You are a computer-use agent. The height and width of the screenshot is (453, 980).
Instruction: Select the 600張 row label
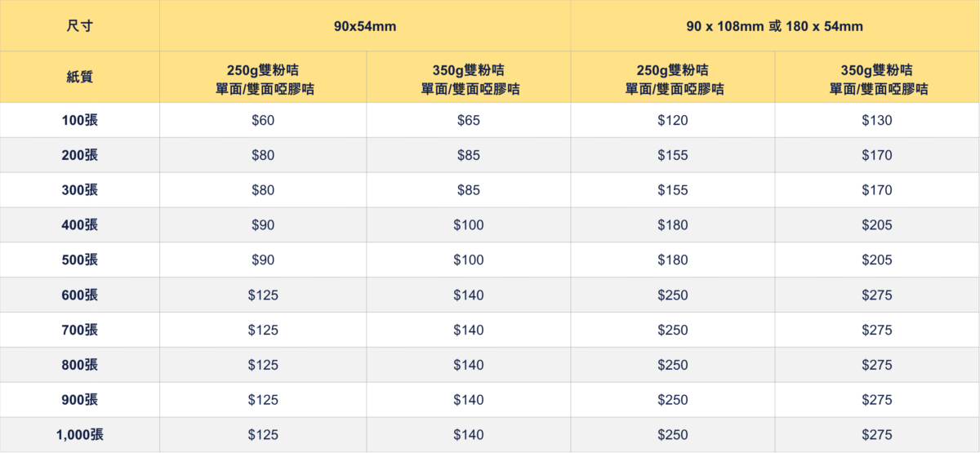tap(79, 295)
